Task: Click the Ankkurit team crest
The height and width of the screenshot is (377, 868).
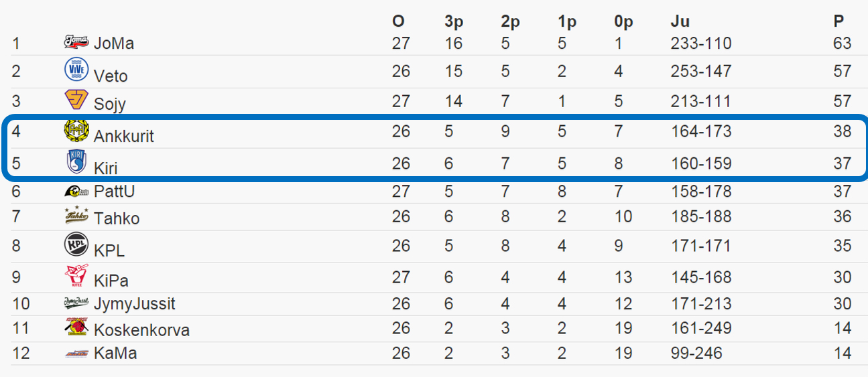Action: (76, 131)
